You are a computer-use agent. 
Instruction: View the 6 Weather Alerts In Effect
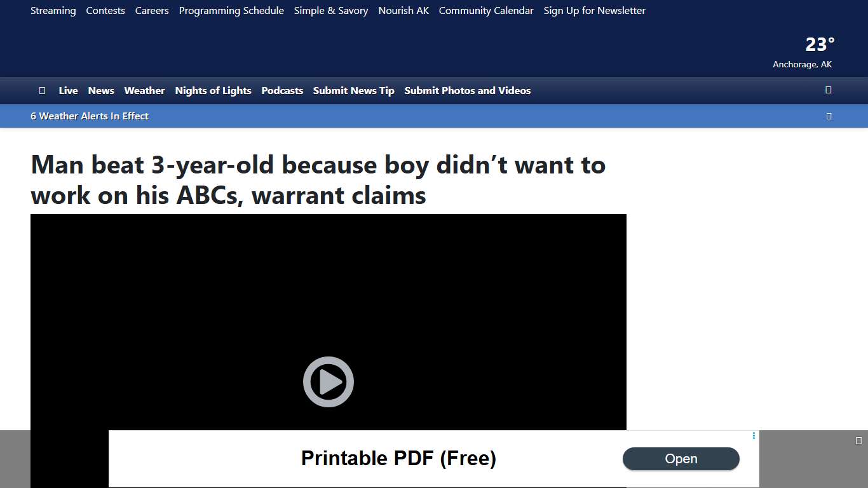(x=90, y=116)
